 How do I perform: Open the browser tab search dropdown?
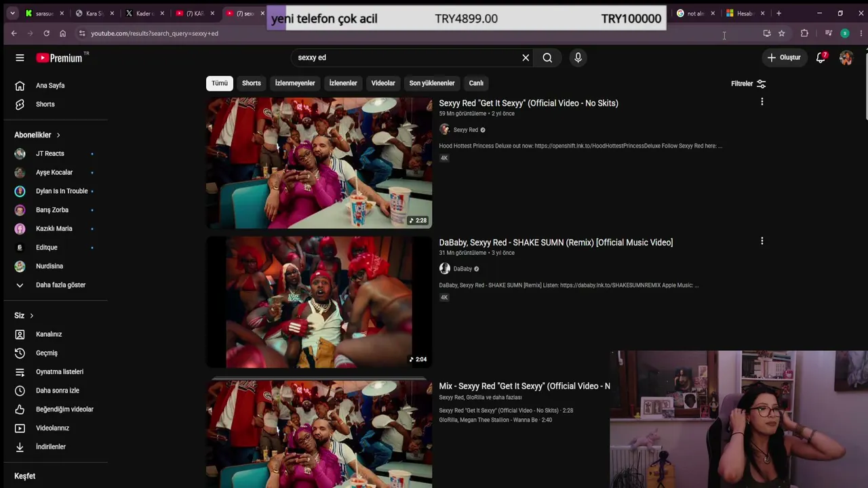pos(12,13)
